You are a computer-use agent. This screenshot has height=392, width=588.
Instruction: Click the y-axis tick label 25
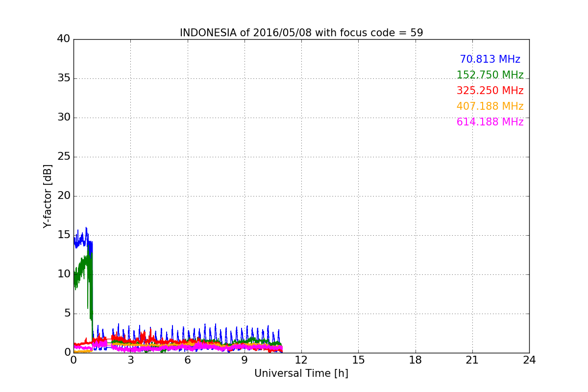(64, 156)
